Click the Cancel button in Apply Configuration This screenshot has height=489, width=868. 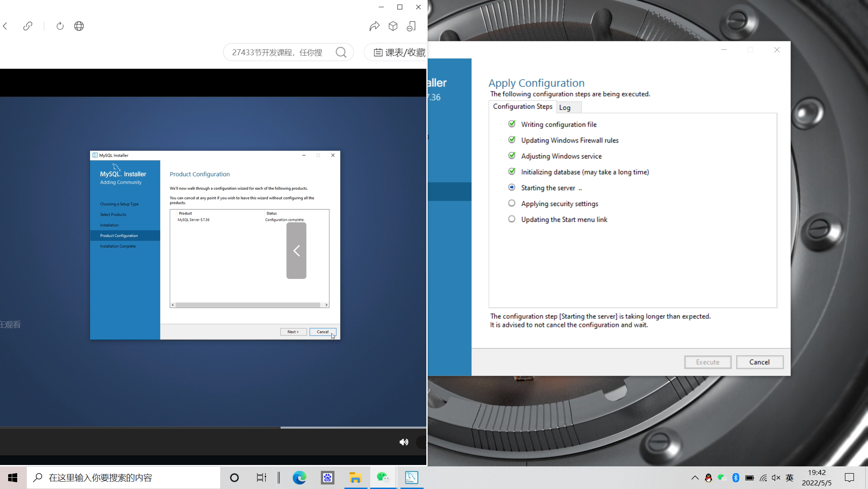click(759, 362)
